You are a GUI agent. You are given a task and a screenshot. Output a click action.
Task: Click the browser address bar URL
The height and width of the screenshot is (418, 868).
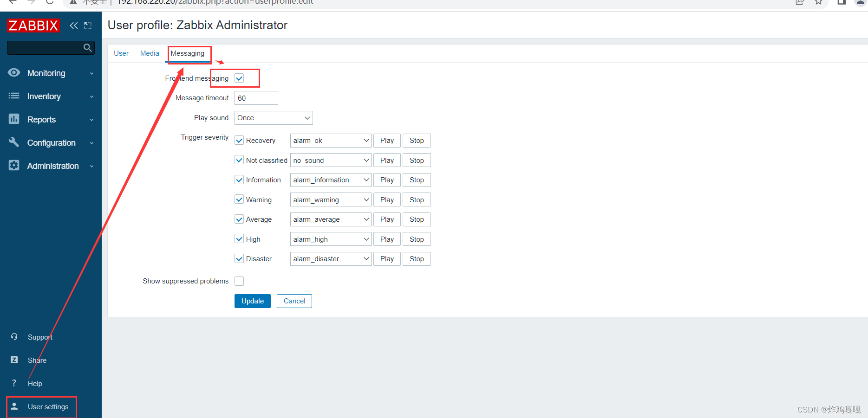click(x=215, y=2)
